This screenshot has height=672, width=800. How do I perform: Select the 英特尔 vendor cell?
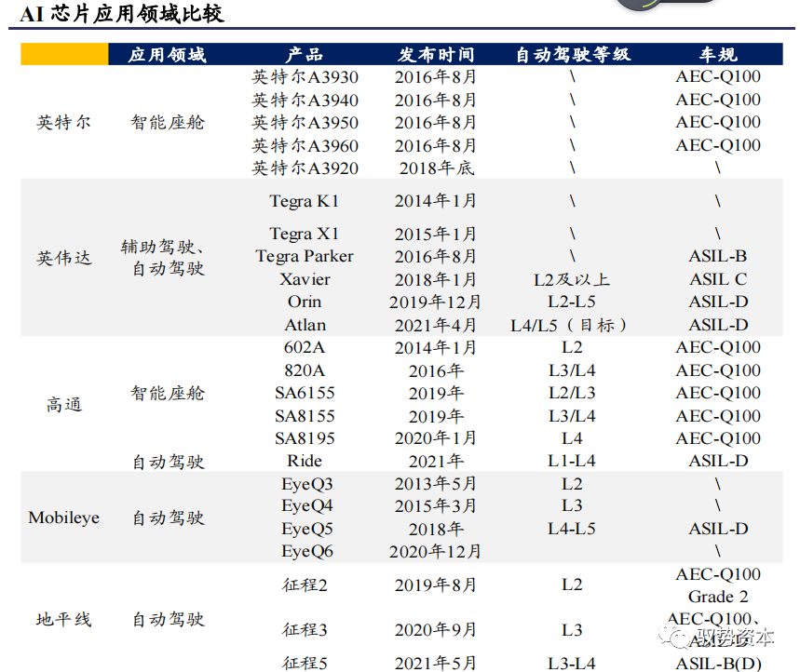(63, 122)
